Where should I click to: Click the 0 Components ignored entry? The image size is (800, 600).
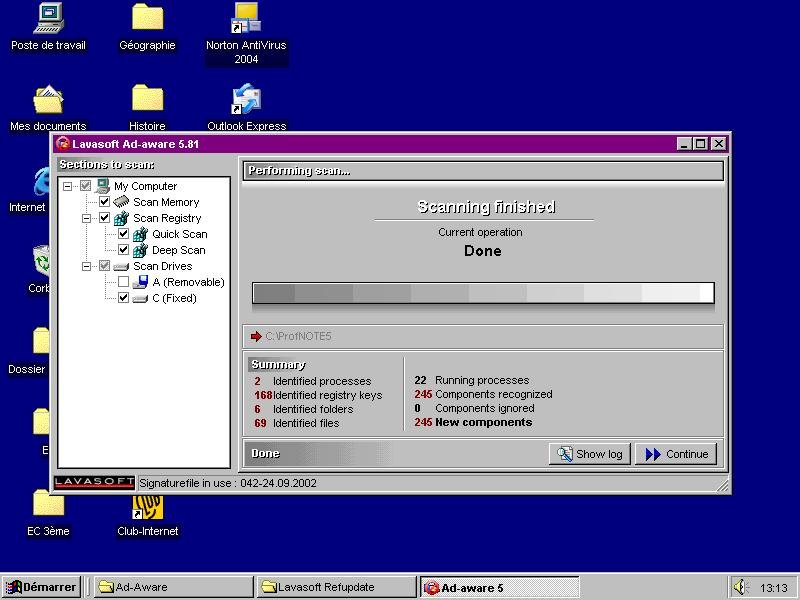pyautogui.click(x=474, y=408)
